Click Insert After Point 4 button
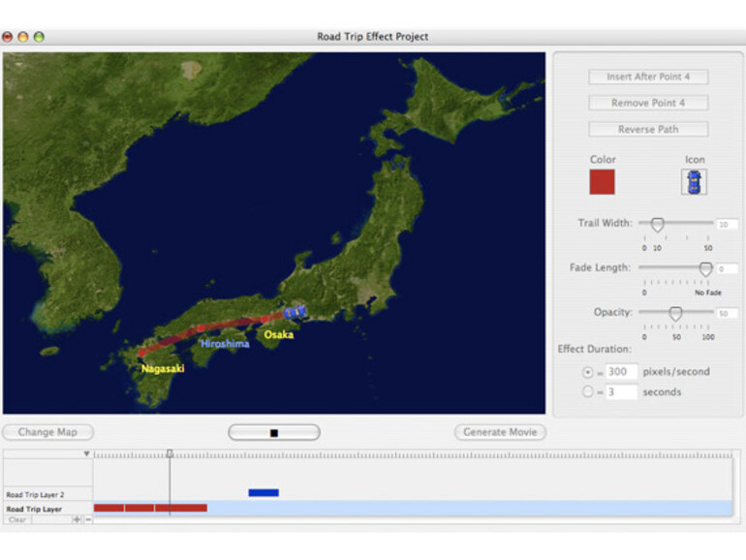This screenshot has width=746, height=560. (648, 77)
